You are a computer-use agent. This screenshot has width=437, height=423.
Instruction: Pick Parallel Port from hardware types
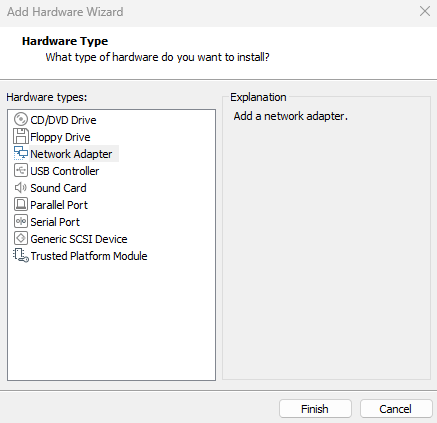[59, 205]
